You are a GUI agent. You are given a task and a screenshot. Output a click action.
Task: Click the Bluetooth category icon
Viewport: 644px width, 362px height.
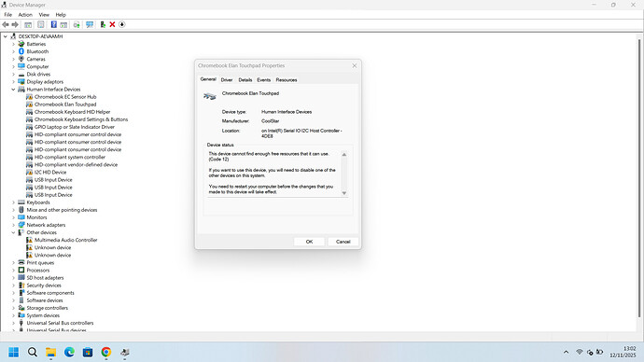[x=21, y=51]
